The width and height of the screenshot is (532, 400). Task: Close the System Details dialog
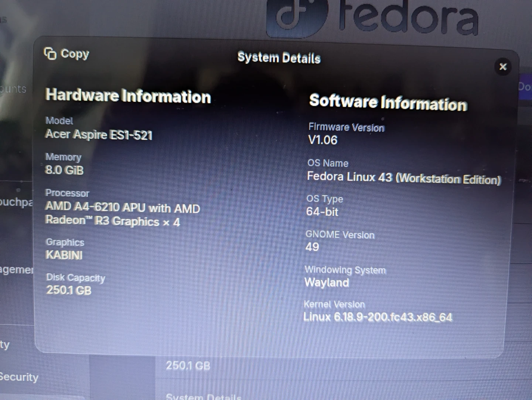[503, 67]
